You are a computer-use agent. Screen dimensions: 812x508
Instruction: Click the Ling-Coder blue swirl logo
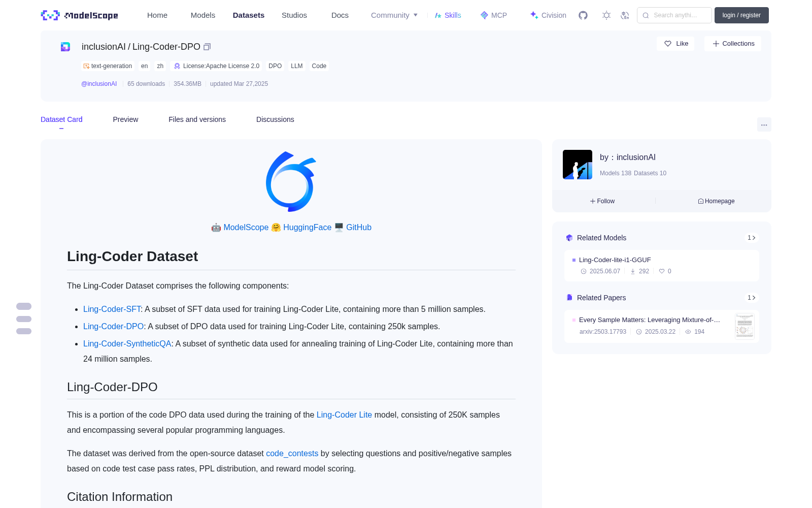291,181
